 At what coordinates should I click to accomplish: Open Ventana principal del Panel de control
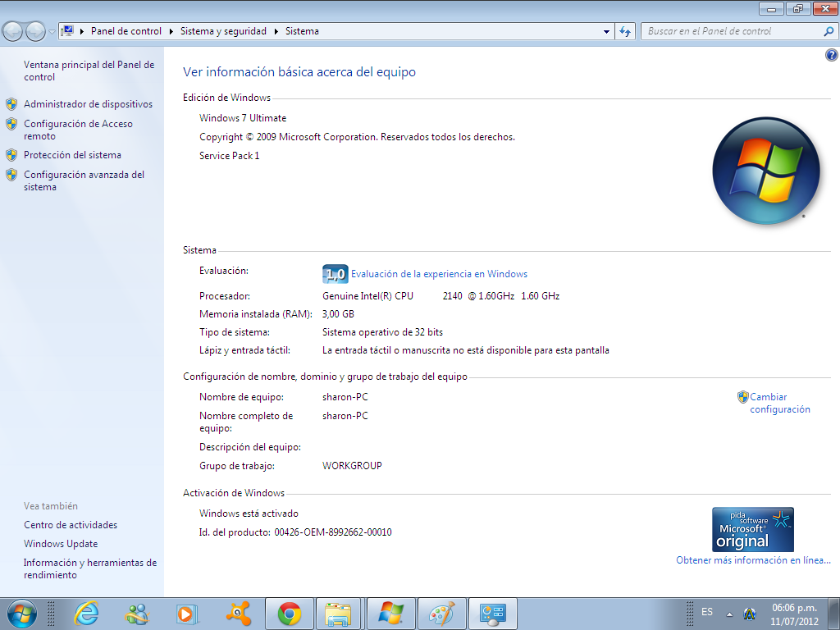click(89, 71)
